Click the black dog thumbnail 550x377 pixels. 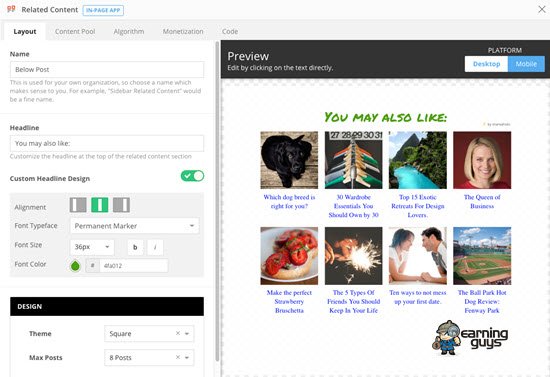pos(289,160)
